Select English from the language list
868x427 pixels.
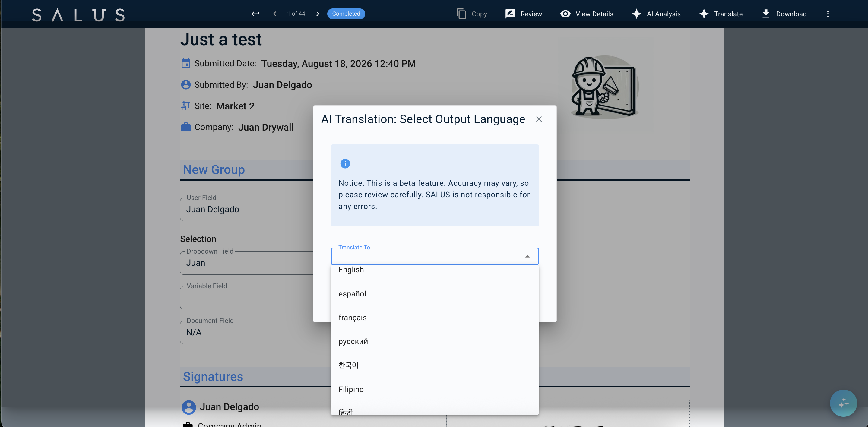(x=434, y=270)
